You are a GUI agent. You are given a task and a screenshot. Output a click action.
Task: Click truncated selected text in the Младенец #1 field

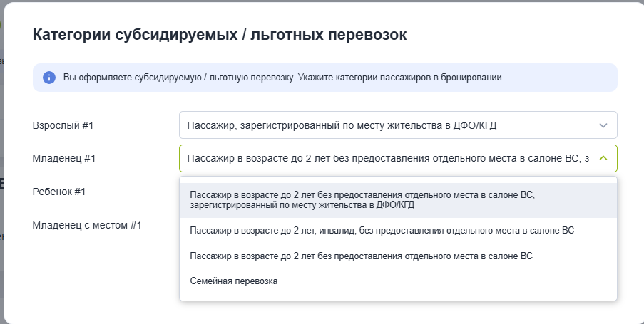[388, 158]
